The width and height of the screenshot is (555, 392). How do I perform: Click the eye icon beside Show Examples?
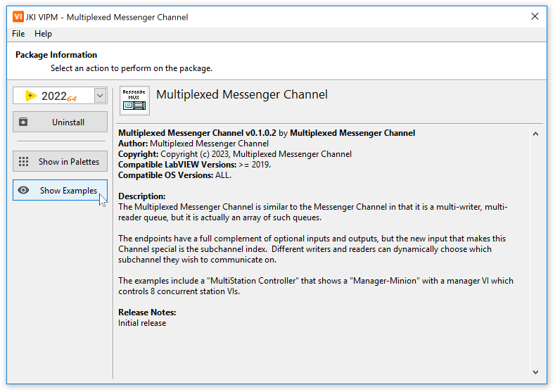[24, 190]
